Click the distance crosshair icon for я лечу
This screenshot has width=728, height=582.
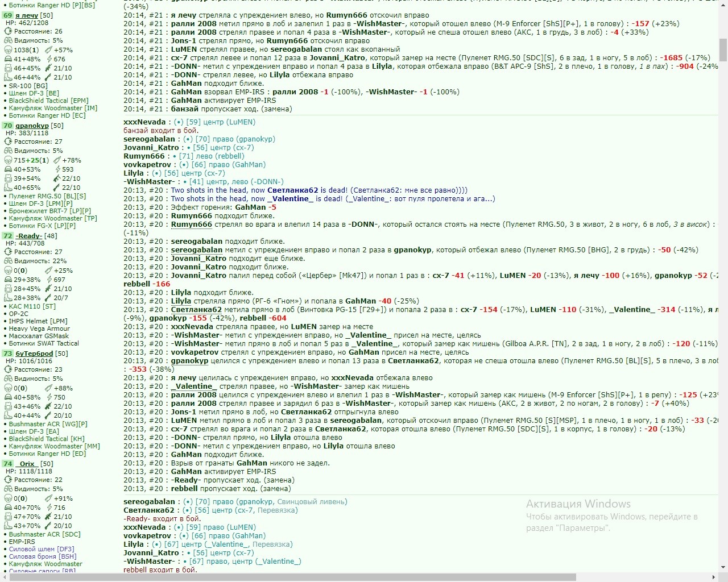8,32
